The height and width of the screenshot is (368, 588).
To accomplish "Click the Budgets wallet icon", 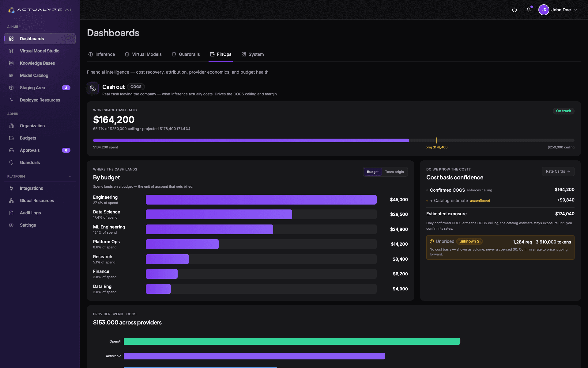I will click(x=11, y=138).
